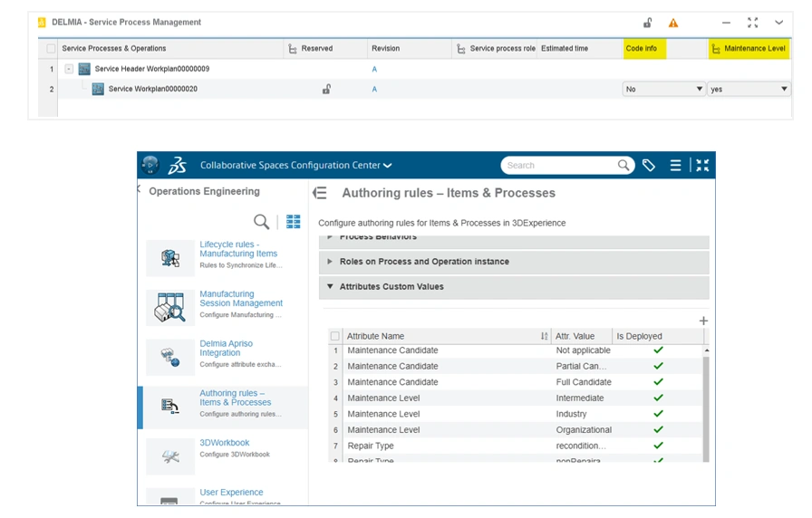Screen dimensions: 812x518
Task: Click the Lifecycle rules thumbnail icon
Action: [169, 258]
